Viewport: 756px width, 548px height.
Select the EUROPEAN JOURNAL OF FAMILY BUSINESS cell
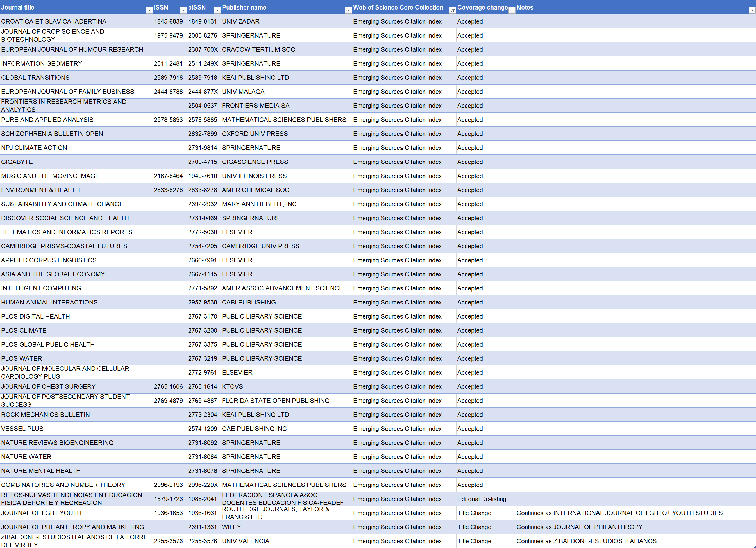76,91
